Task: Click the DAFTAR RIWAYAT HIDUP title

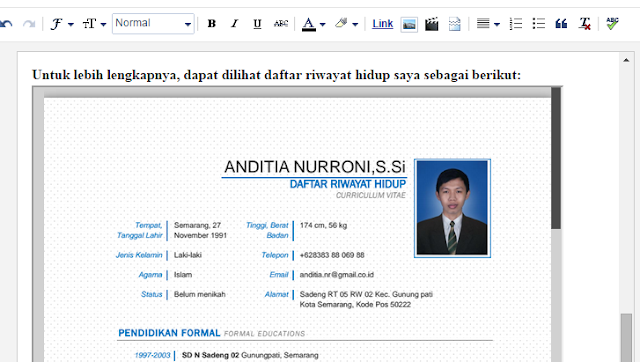Action: click(348, 184)
